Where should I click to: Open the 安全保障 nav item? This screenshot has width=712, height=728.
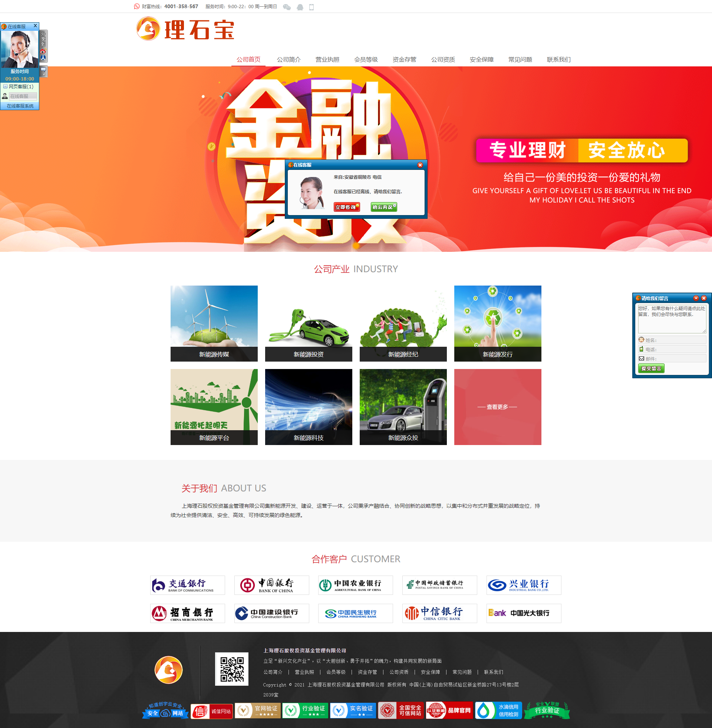pyautogui.click(x=482, y=59)
